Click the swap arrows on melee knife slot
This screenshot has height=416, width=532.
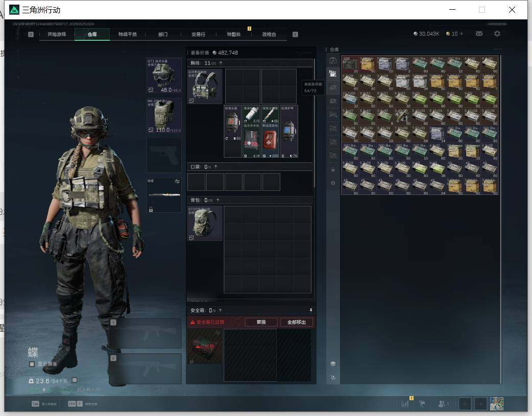pos(177,182)
